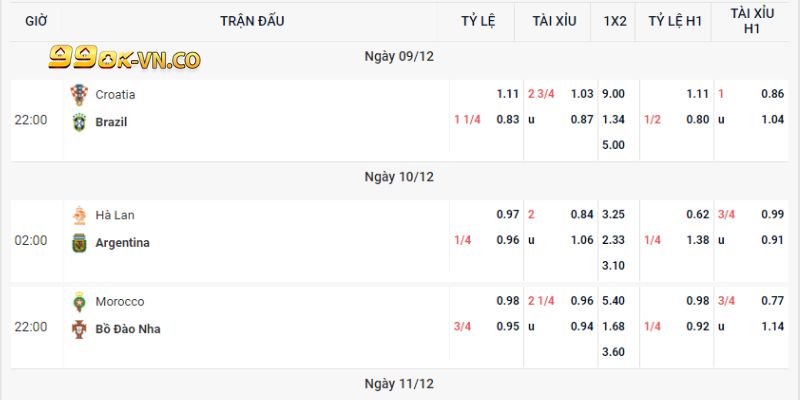Click the TỶ LỆ H1 column header

click(x=675, y=20)
